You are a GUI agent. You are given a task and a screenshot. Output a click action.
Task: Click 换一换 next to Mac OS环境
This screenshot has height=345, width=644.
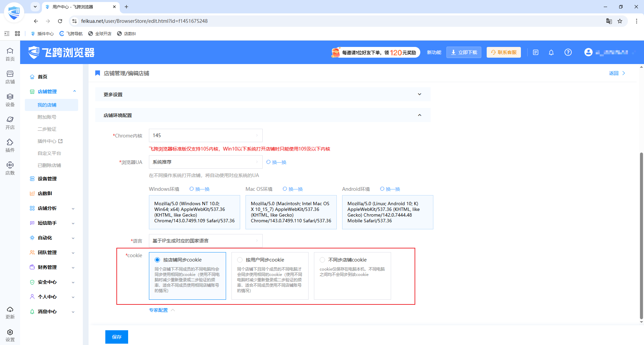click(x=293, y=189)
